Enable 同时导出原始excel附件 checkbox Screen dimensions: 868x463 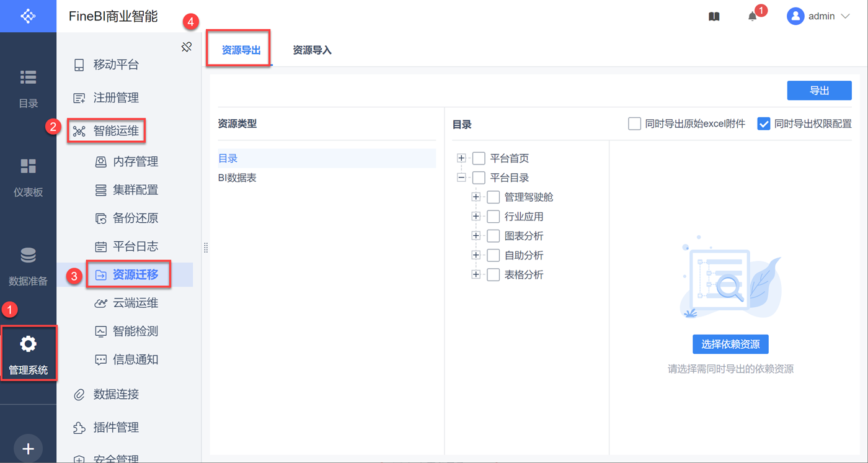[x=634, y=124]
